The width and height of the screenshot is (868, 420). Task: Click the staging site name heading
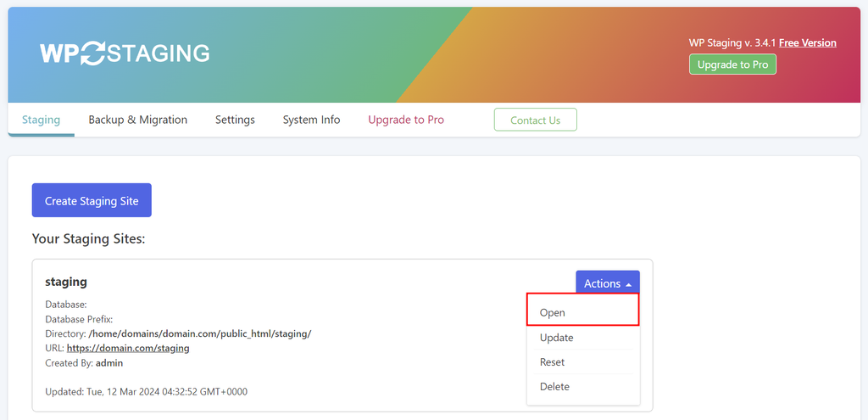tap(66, 282)
